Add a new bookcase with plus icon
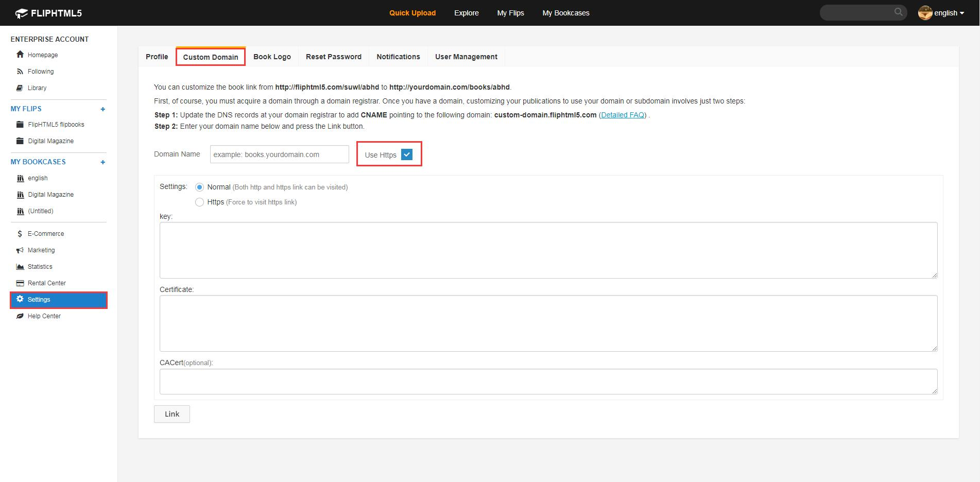 [103, 162]
